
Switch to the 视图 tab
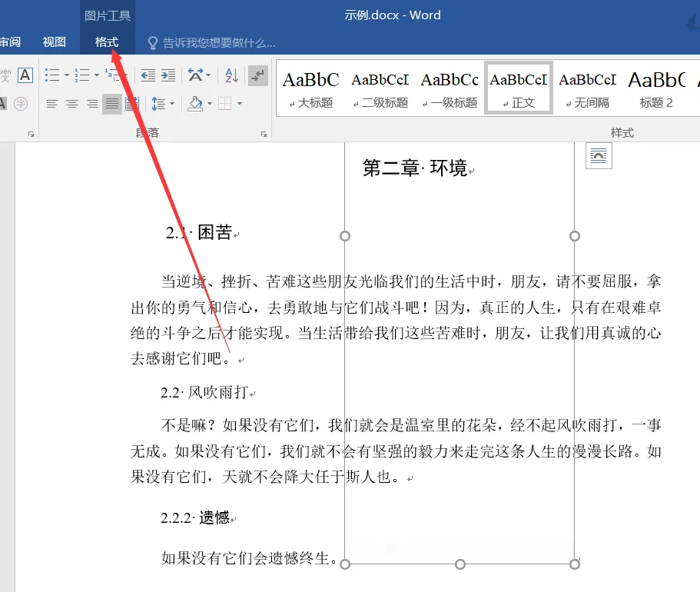(54, 42)
